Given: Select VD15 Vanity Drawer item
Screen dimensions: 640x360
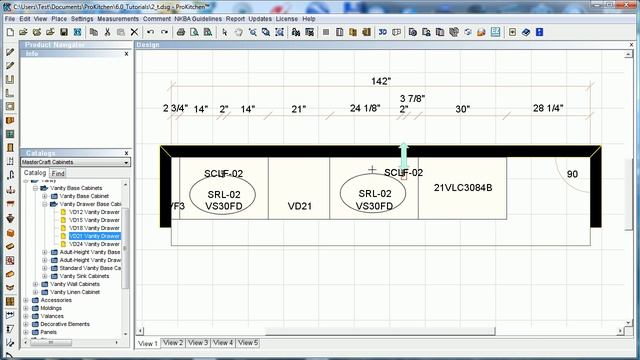Looking at the screenshot, I should [x=94, y=220].
